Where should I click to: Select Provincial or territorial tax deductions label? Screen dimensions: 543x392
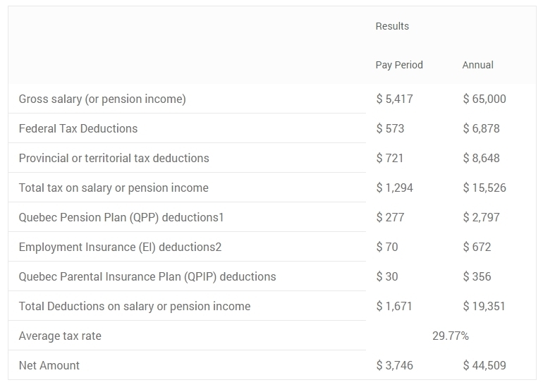tap(114, 158)
